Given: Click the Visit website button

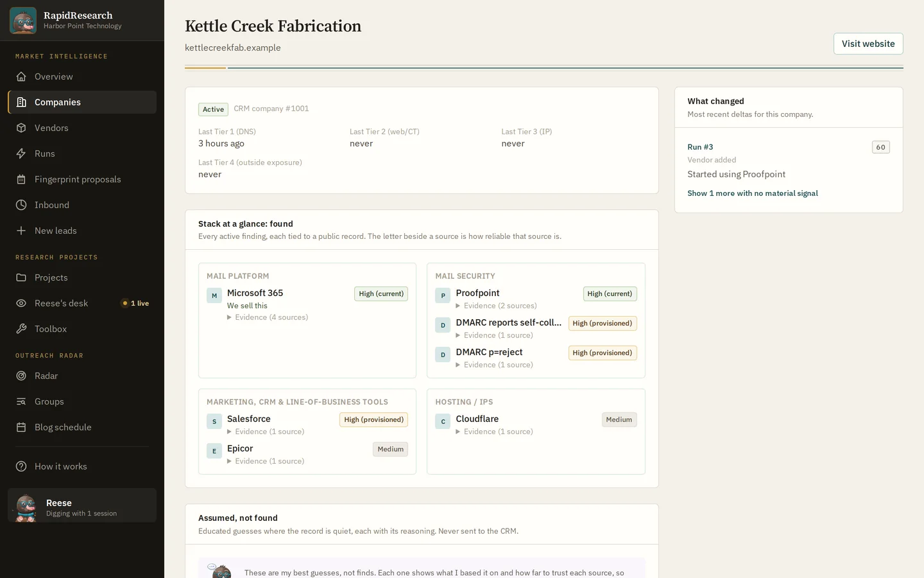Looking at the screenshot, I should point(868,44).
